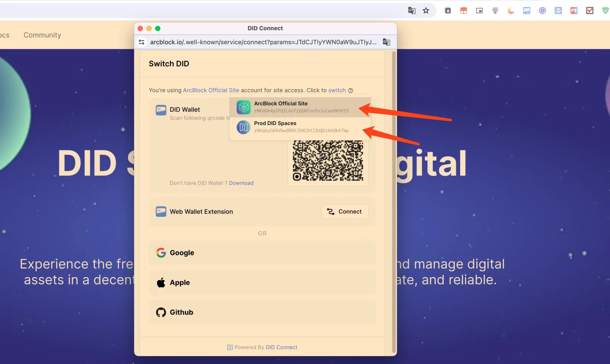Click the DID Wallet label
The image size is (610, 364).
coord(185,110)
